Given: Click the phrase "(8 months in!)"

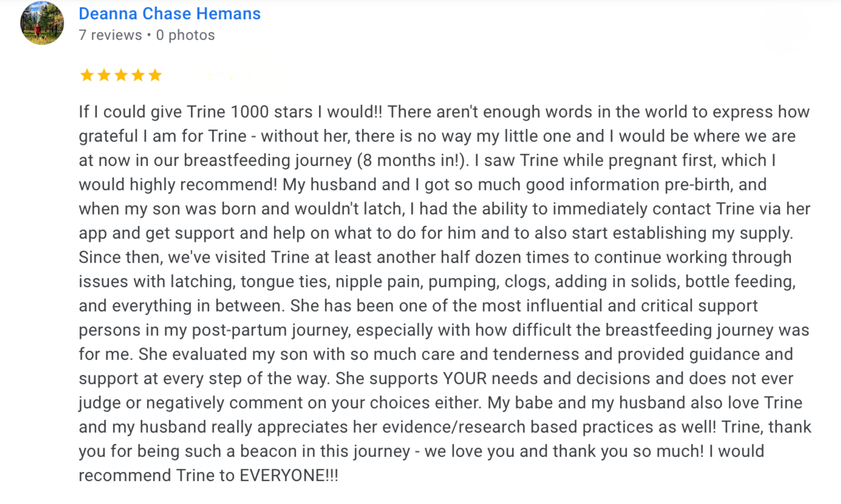Looking at the screenshot, I should 413,160.
